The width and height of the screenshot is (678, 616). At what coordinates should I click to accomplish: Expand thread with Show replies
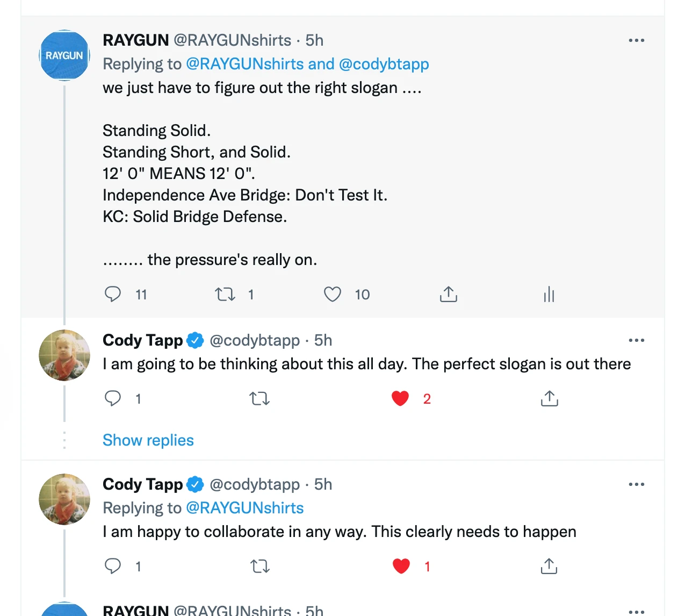pos(148,440)
